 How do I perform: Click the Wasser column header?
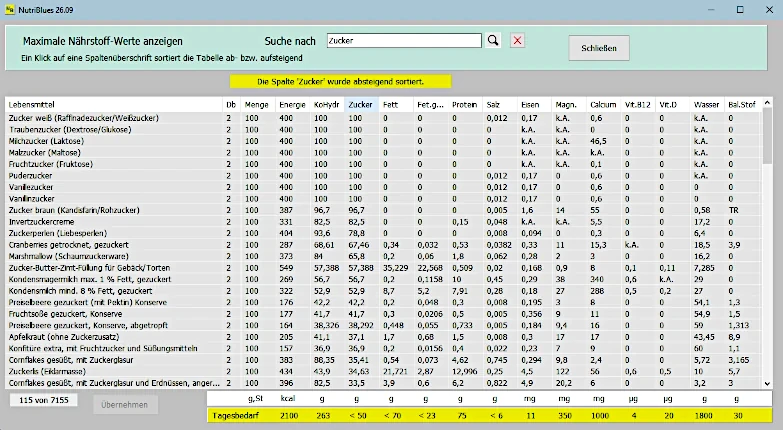click(705, 104)
